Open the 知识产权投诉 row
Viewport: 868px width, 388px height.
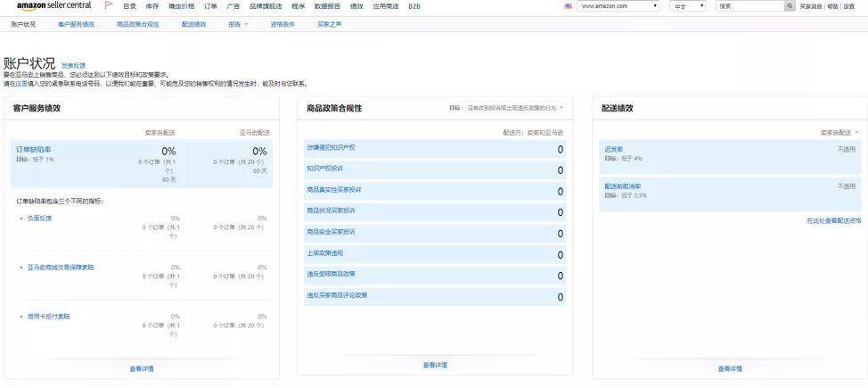click(435, 170)
